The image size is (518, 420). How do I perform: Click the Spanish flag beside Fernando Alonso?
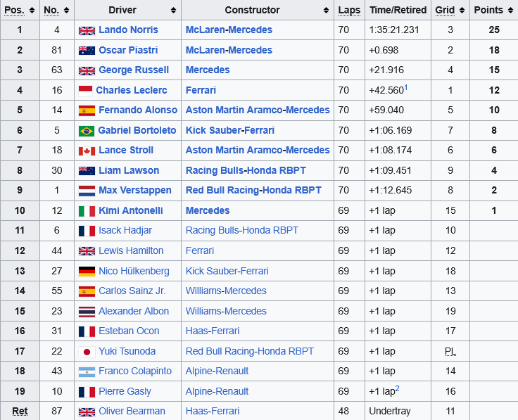click(x=87, y=110)
